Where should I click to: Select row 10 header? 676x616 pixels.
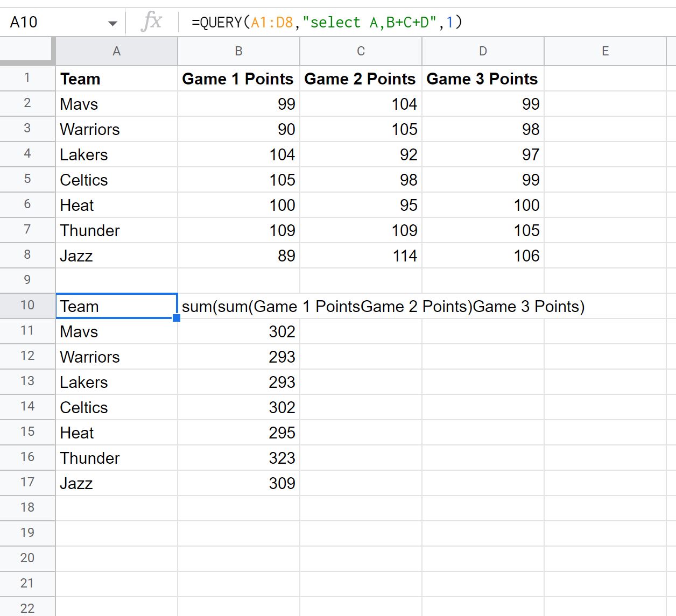point(27,306)
